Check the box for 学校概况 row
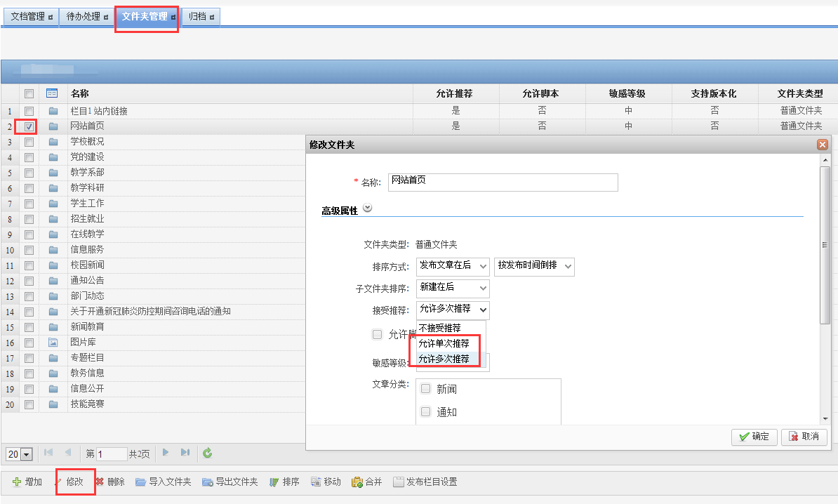Screen dimensions: 838x504 pos(29,142)
